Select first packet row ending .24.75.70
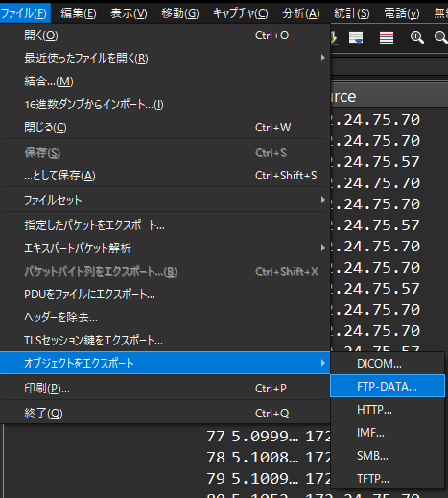 click(389, 120)
